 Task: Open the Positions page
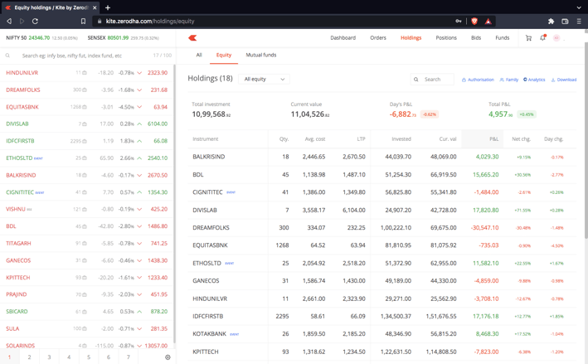(x=446, y=38)
